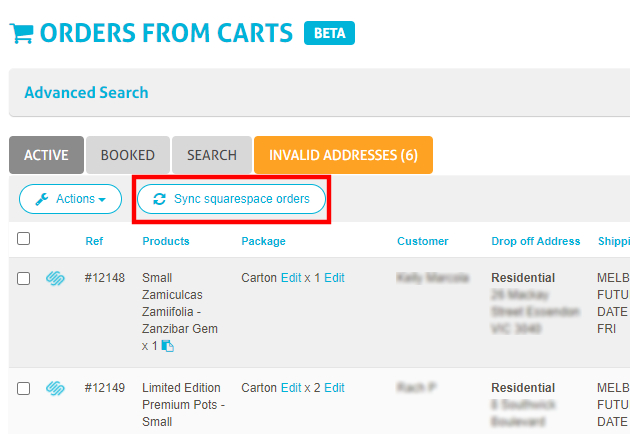Expand the Advanced Search panel
This screenshot has height=434, width=630.
[86, 92]
